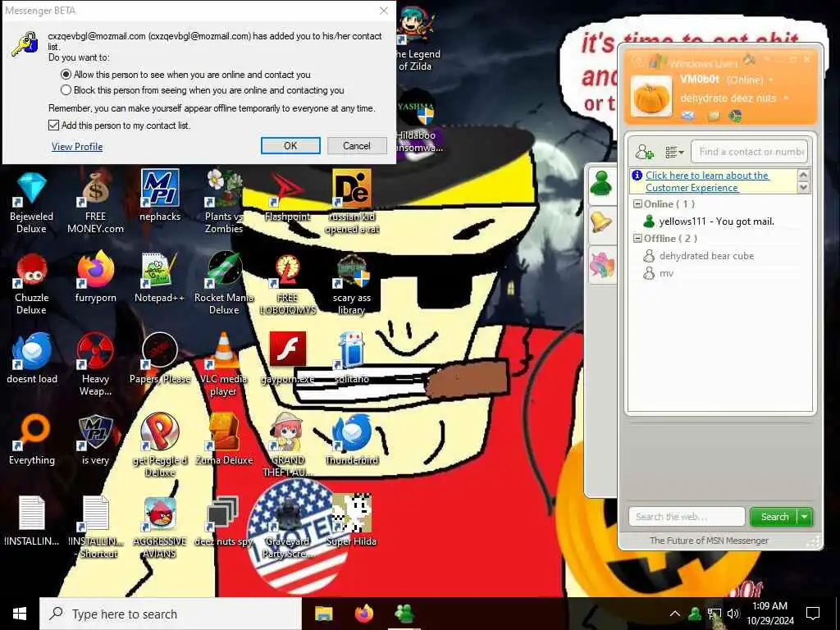840x630 pixels.
Task: Click the pumpkin display picture
Action: [x=651, y=97]
